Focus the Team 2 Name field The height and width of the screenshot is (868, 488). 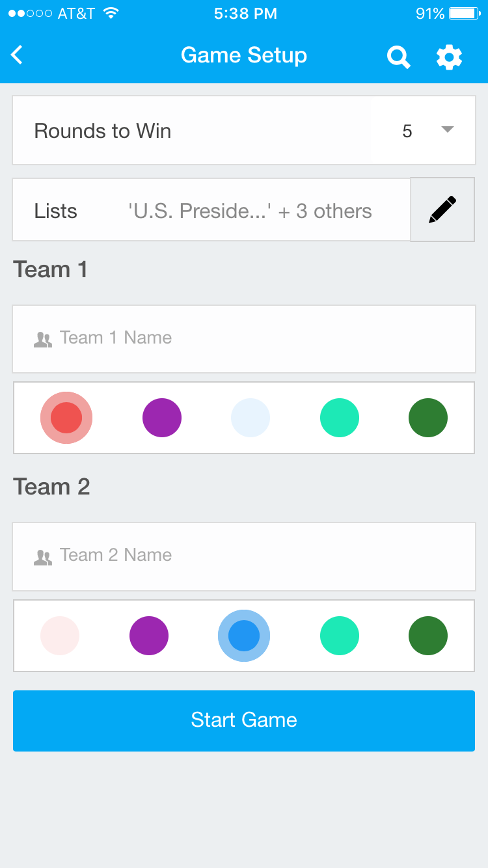coord(260,555)
